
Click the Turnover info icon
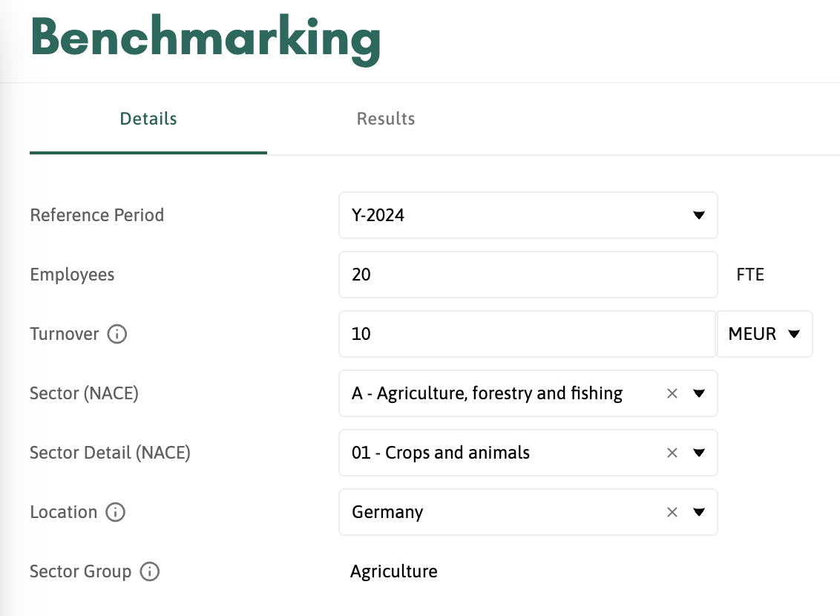117,334
